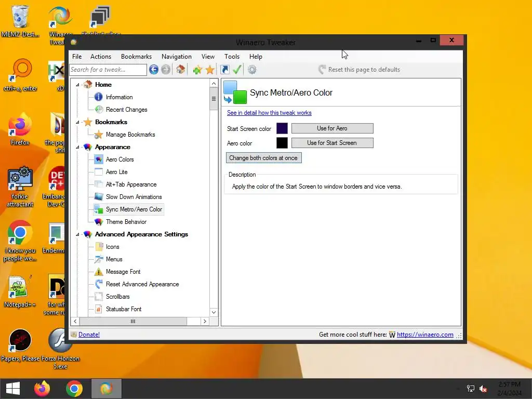Open the View menu
The width and height of the screenshot is (532, 399).
point(208,57)
